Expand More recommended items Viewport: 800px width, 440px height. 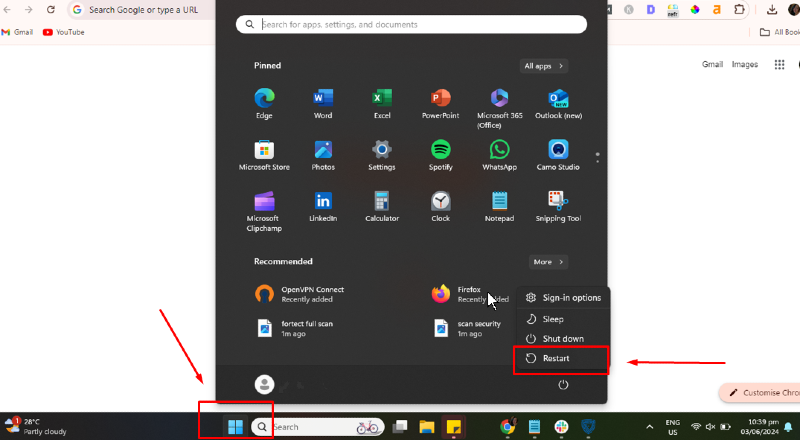coord(548,262)
